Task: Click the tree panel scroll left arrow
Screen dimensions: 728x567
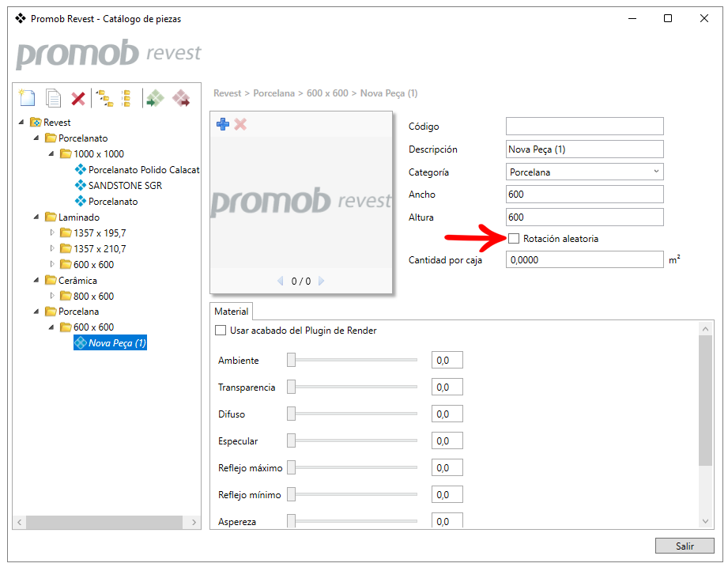Action: pos(20,523)
